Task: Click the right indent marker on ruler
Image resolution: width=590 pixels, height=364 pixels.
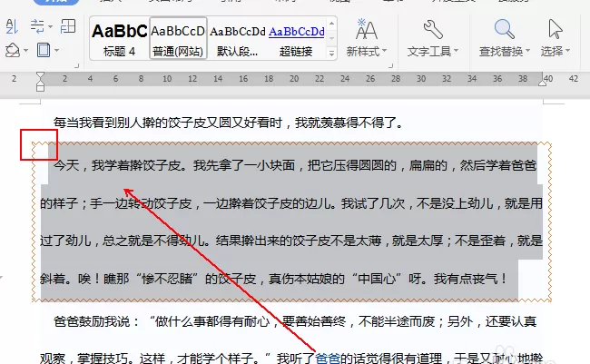Action: tap(542, 82)
